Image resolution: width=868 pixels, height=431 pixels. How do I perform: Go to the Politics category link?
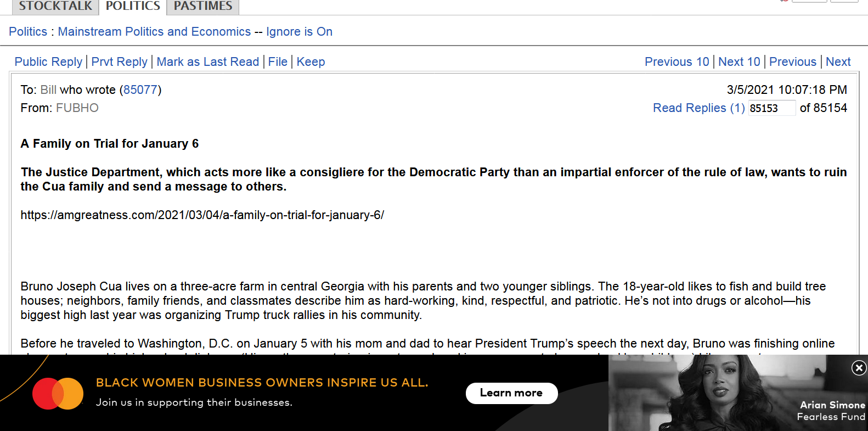[x=28, y=32]
